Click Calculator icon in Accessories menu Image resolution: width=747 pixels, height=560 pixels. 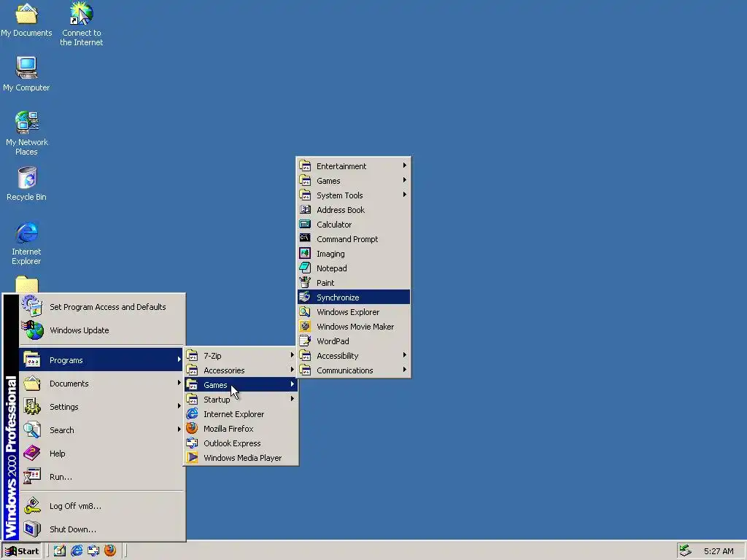tap(305, 225)
